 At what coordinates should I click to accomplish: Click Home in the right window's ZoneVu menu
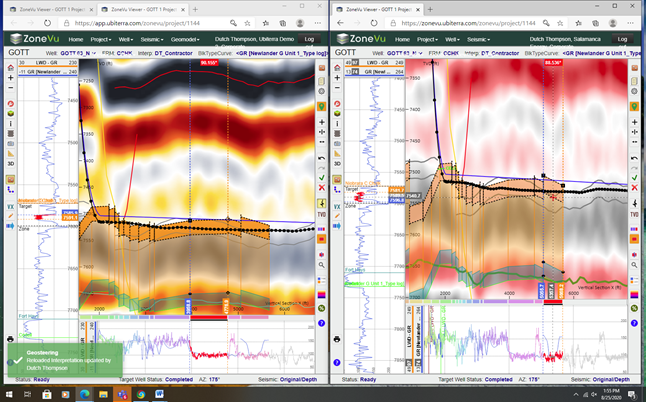click(x=402, y=40)
